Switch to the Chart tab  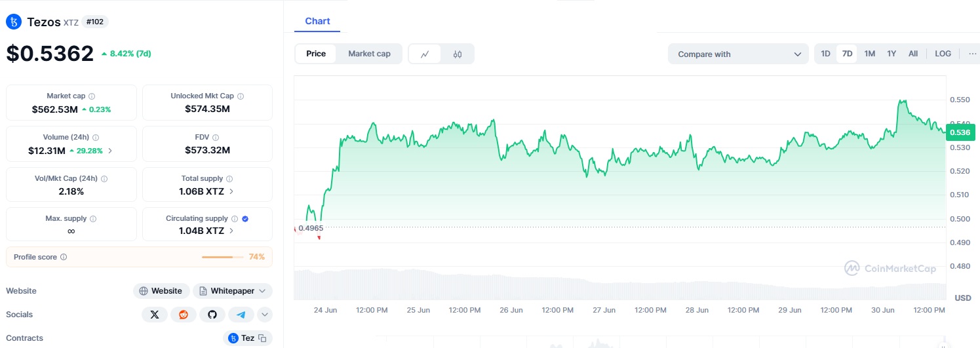point(317,21)
